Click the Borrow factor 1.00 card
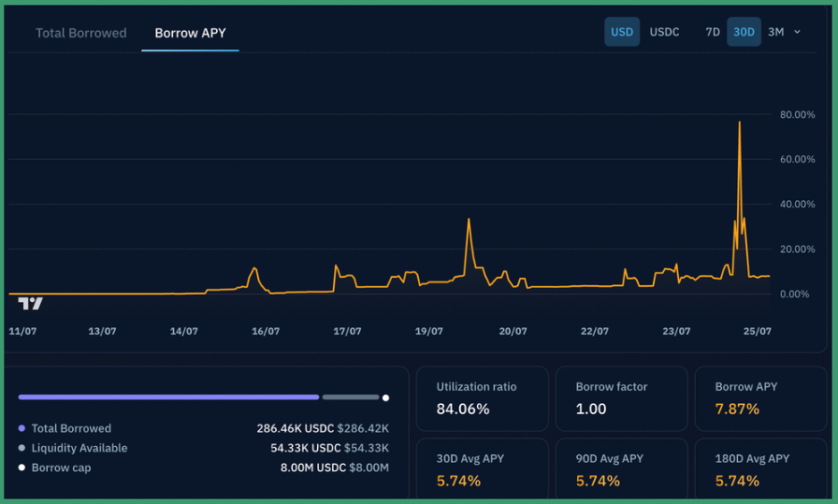 pos(621,397)
